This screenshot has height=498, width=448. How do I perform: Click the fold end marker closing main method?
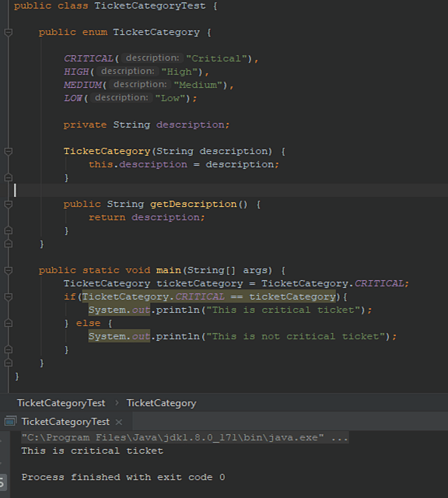pos(9,363)
